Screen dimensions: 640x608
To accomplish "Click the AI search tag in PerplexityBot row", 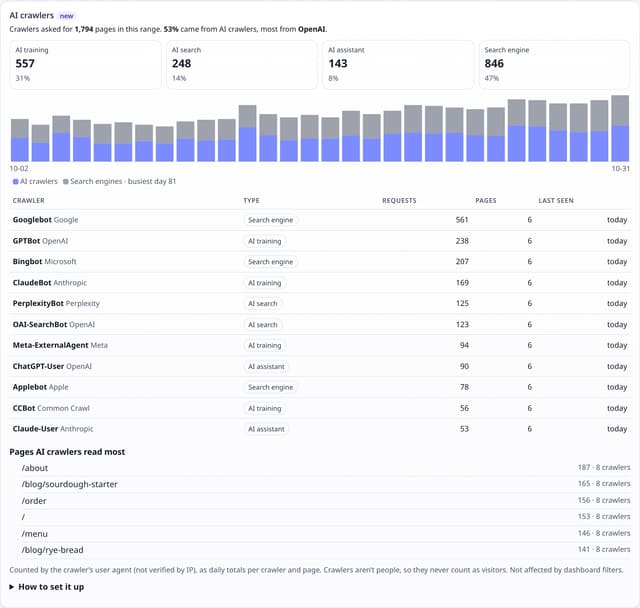I will click(x=263, y=304).
